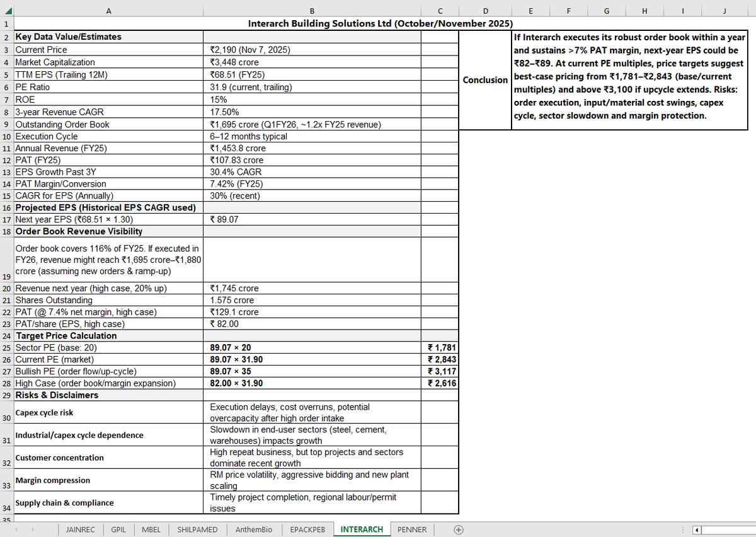
Task: Select the Key Data Value/Estimates cell
Action: (x=108, y=37)
